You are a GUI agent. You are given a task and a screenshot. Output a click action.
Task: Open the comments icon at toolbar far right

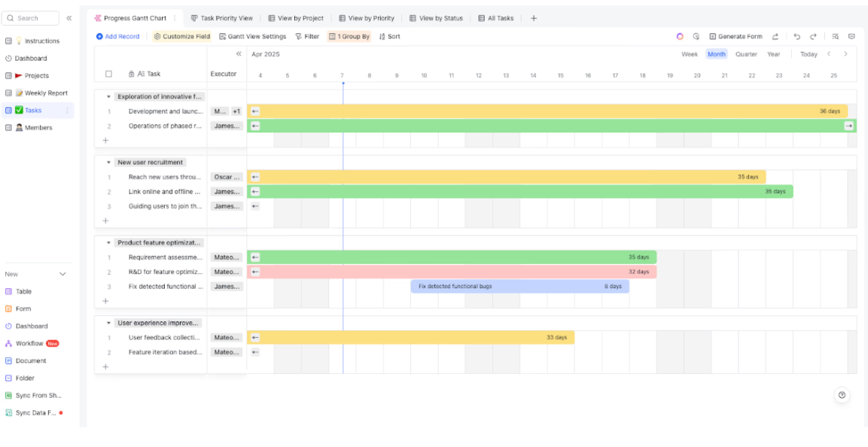tap(851, 37)
